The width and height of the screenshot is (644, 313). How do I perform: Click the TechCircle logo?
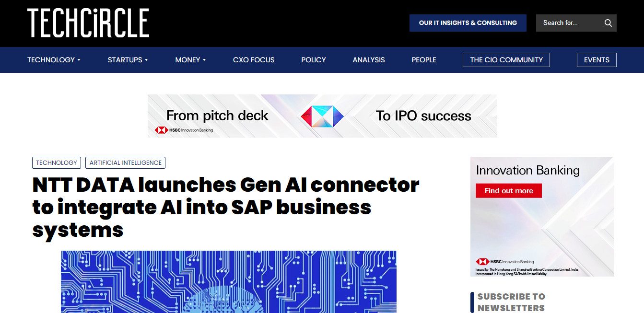click(x=88, y=23)
